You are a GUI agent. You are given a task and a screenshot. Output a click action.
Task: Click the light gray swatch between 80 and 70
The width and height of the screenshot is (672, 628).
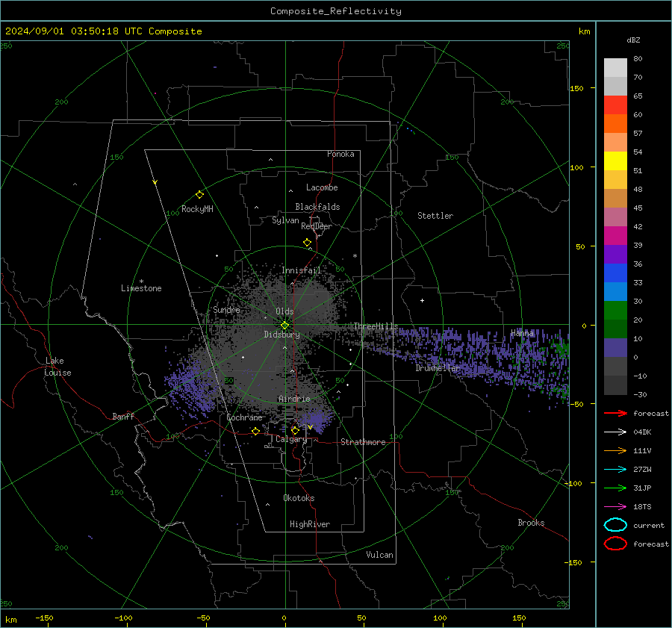pyautogui.click(x=615, y=67)
